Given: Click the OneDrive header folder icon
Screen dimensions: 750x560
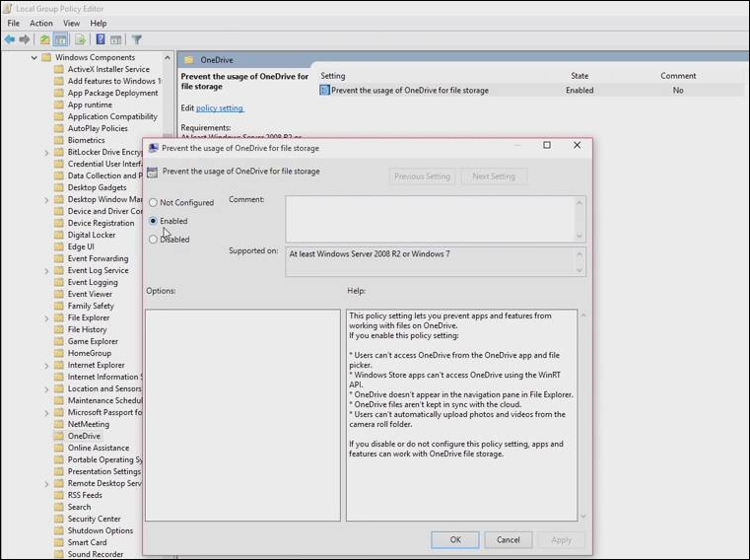Looking at the screenshot, I should (x=189, y=60).
